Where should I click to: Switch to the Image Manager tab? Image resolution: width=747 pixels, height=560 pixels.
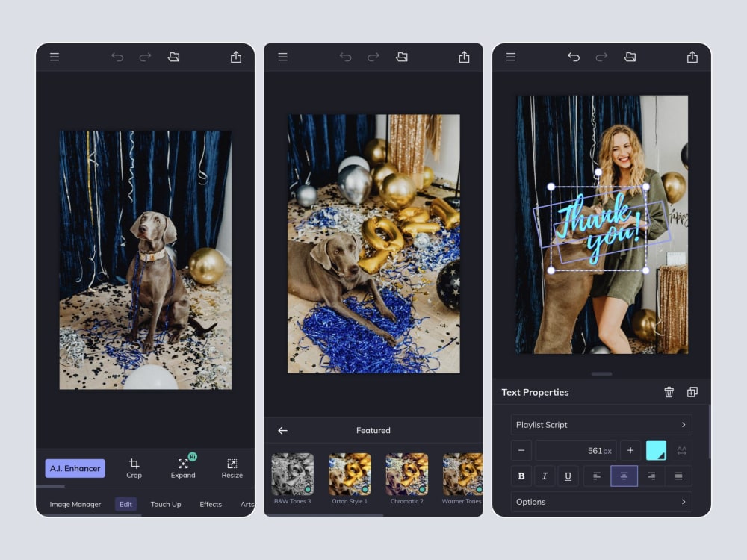click(75, 504)
